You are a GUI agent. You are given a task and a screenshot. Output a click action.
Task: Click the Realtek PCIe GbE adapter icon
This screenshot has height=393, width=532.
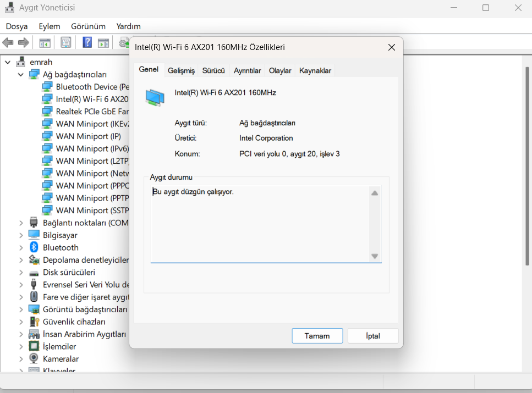coord(47,112)
